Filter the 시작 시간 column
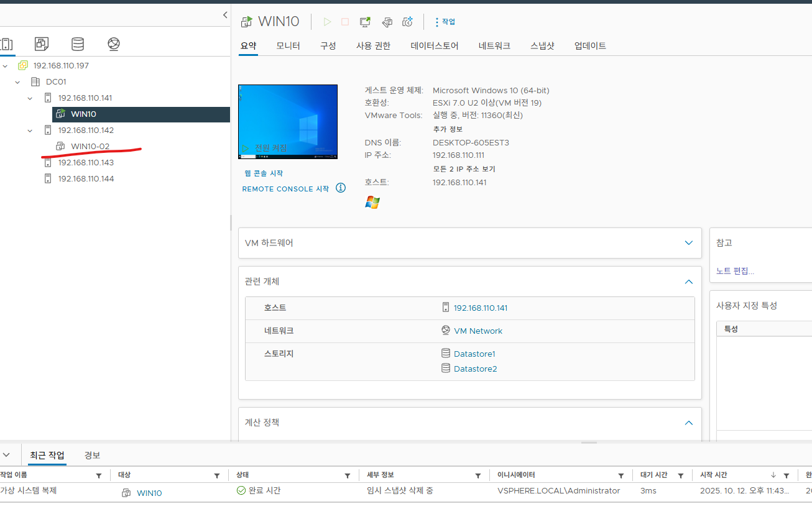 (x=787, y=475)
